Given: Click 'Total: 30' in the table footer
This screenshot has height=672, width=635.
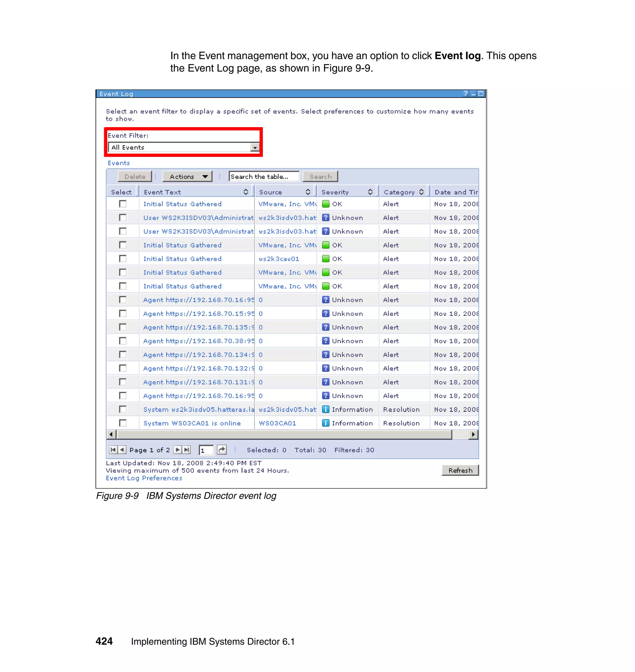Looking at the screenshot, I should click(x=310, y=450).
